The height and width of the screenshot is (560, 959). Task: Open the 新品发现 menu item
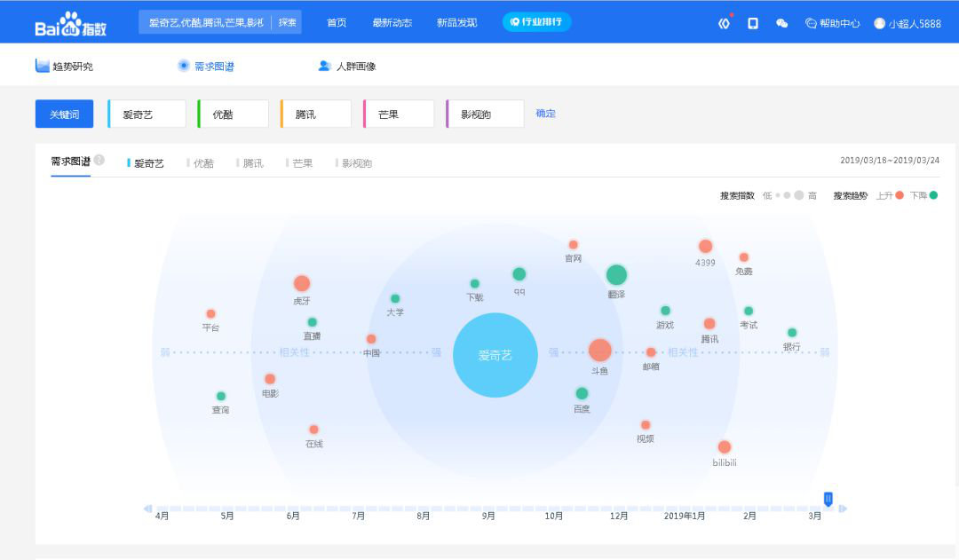coord(457,22)
